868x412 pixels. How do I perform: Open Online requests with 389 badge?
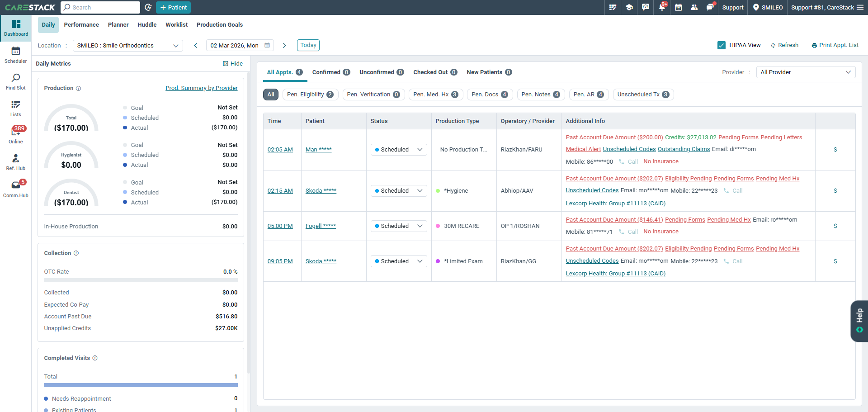[16, 135]
